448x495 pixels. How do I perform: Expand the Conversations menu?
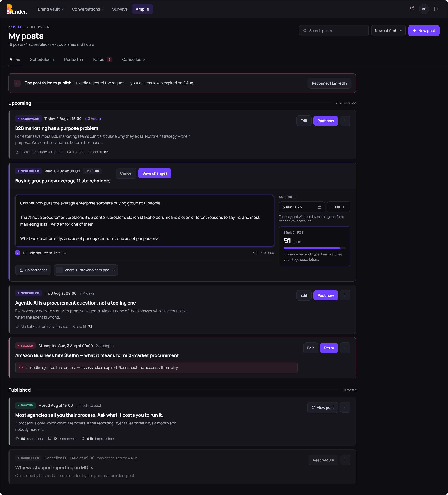click(x=88, y=9)
